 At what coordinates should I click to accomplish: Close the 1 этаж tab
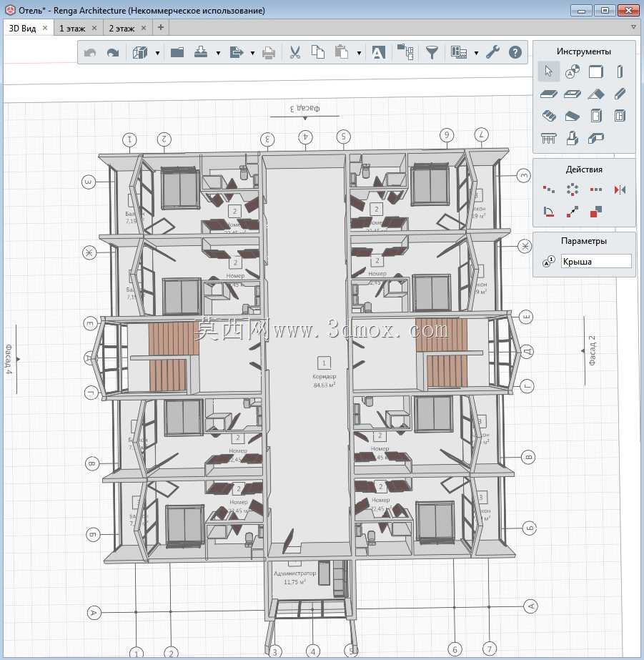94,28
